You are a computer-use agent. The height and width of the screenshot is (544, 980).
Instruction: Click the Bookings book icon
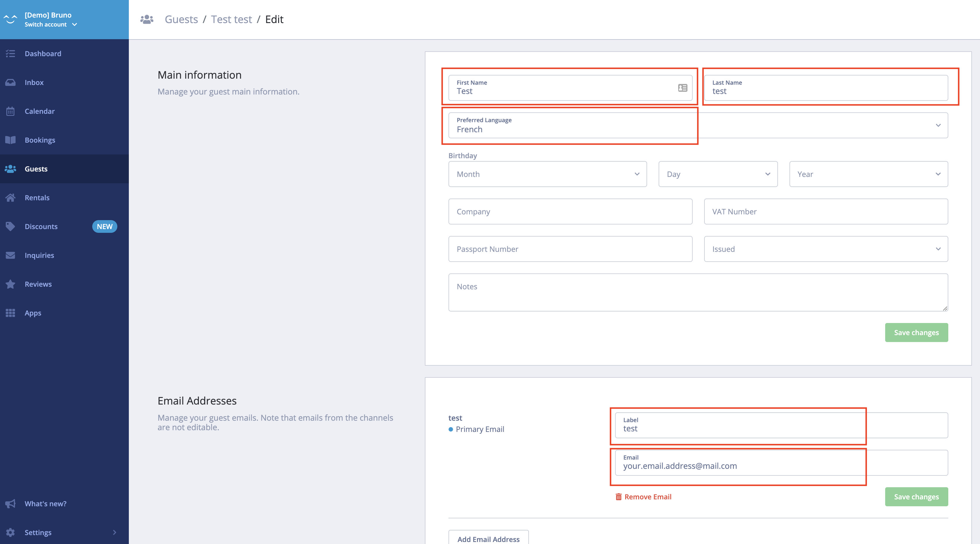(10, 140)
